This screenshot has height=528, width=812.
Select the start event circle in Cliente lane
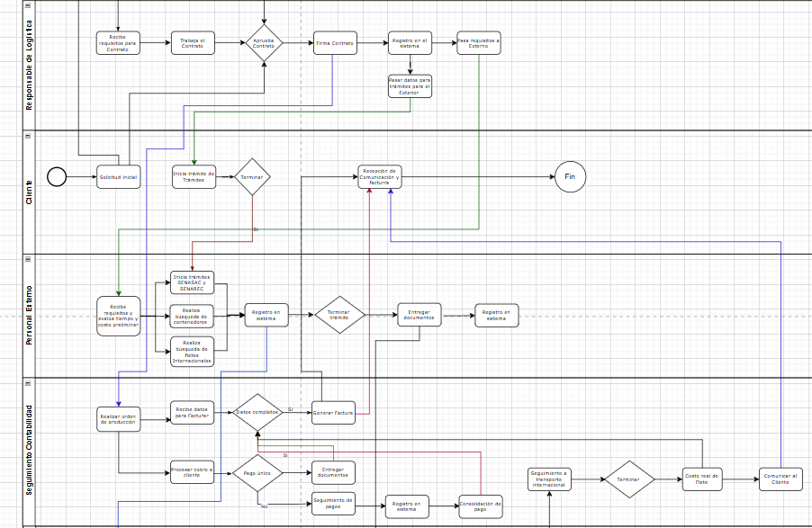(x=56, y=177)
